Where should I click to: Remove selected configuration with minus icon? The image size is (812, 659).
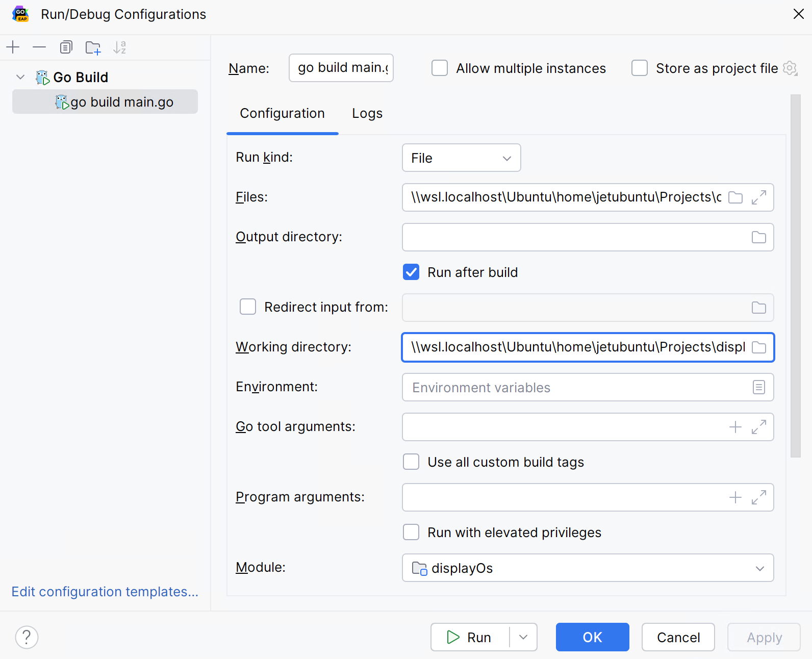[x=39, y=47]
